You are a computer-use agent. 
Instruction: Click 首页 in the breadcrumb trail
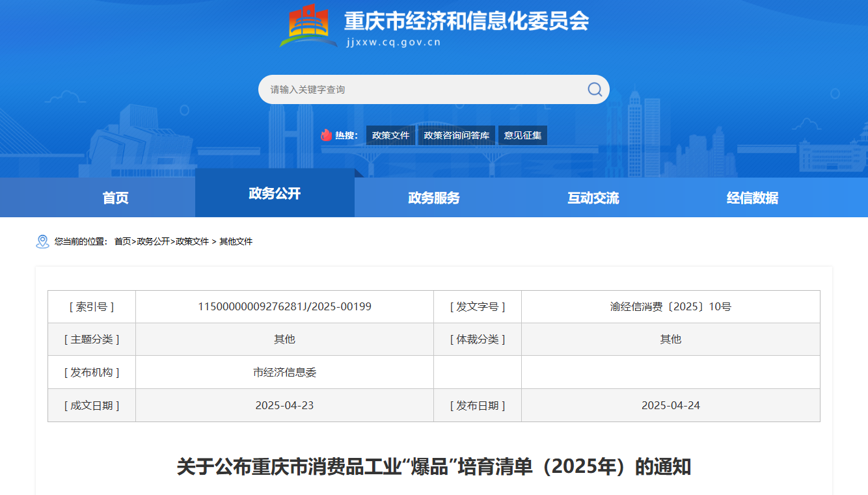[x=123, y=241]
